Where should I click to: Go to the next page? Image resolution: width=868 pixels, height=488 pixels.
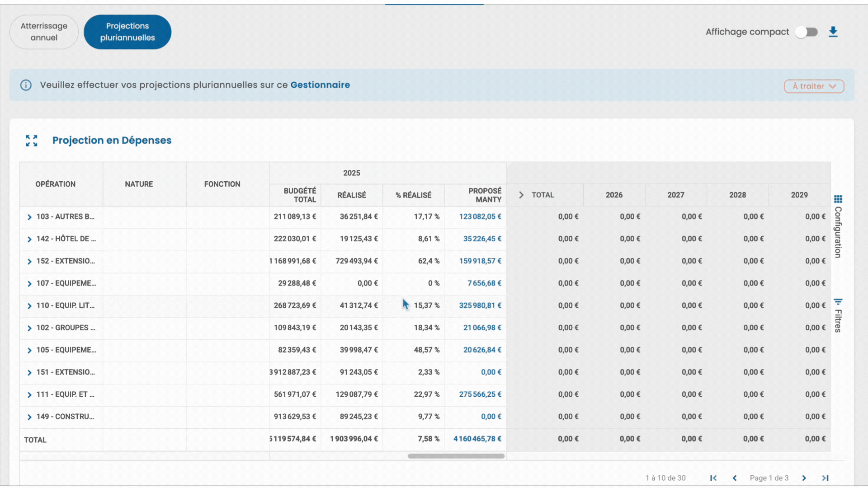pos(804,478)
